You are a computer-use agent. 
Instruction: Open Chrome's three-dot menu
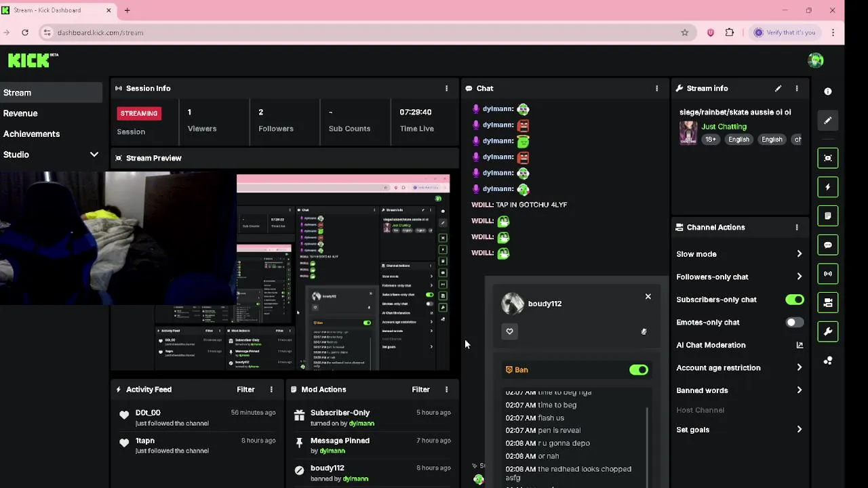833,33
